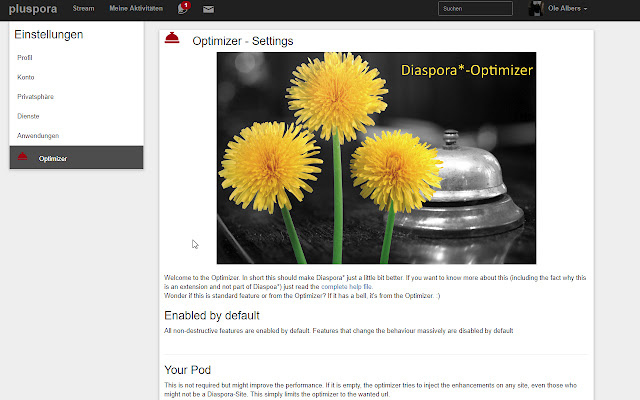Open the messages envelope icon

[208, 9]
